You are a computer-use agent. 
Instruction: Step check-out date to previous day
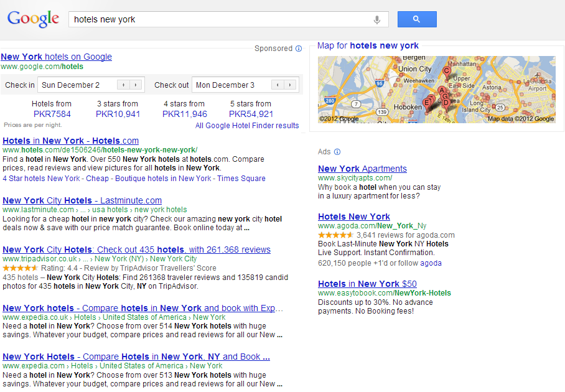(x=278, y=85)
